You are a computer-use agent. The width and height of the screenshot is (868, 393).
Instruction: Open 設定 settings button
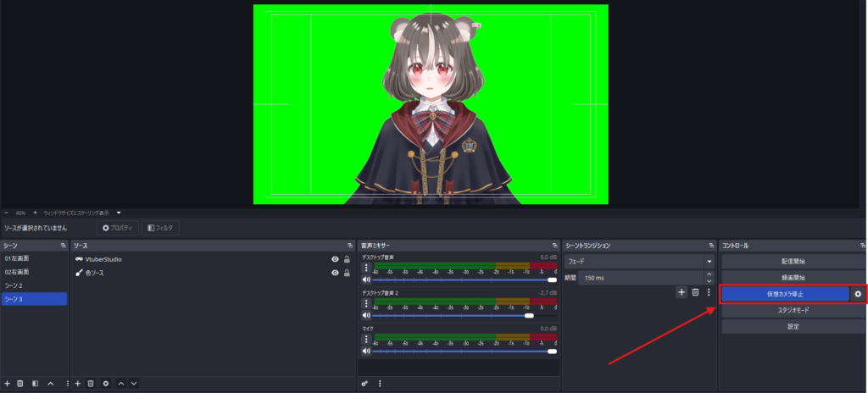coord(793,327)
